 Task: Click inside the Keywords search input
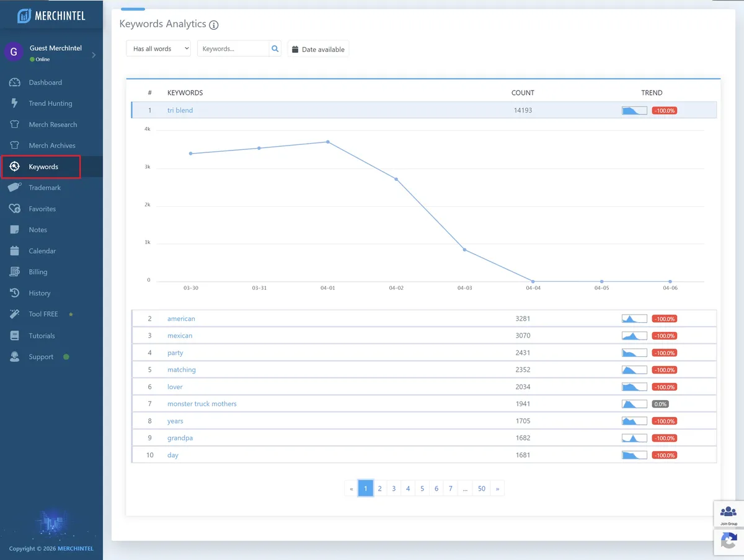click(x=236, y=48)
